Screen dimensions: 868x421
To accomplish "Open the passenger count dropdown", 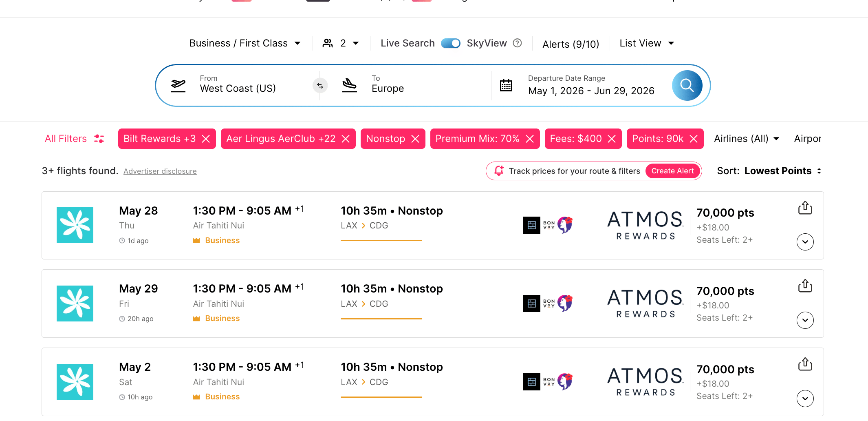I will click(341, 43).
